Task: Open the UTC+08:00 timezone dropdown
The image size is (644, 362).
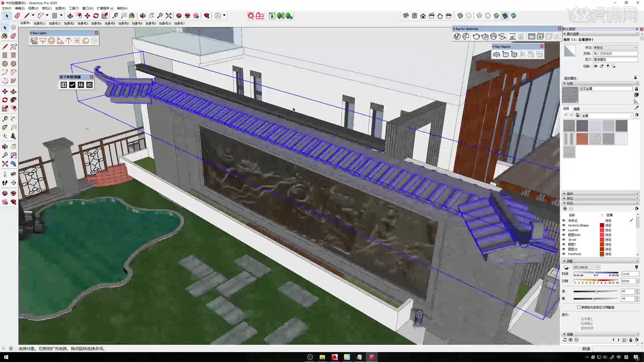Action: point(586,267)
